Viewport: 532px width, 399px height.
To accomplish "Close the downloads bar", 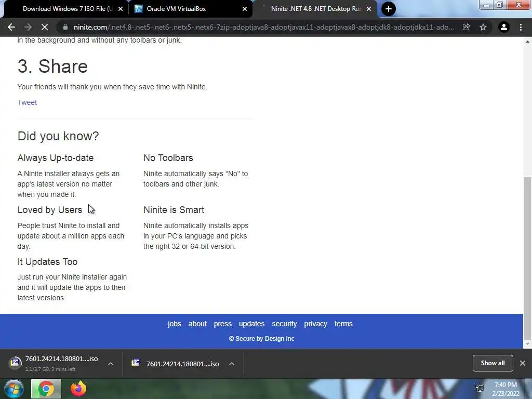I will (x=523, y=363).
